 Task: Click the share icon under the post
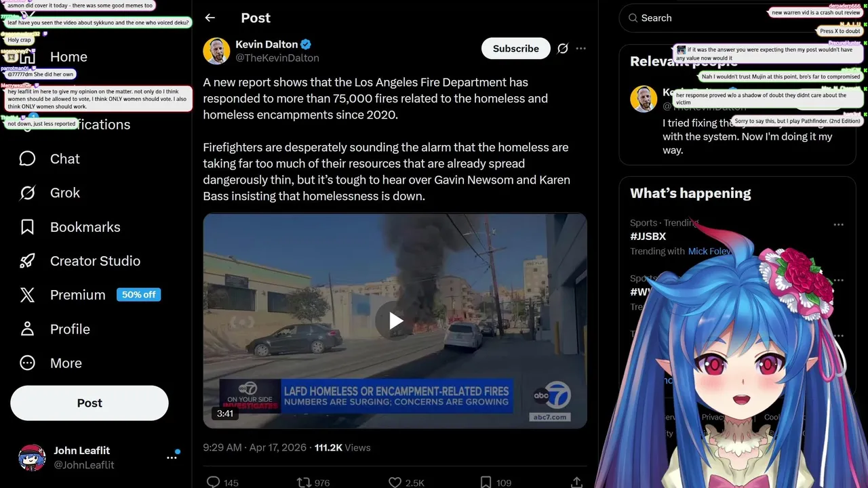click(576, 483)
